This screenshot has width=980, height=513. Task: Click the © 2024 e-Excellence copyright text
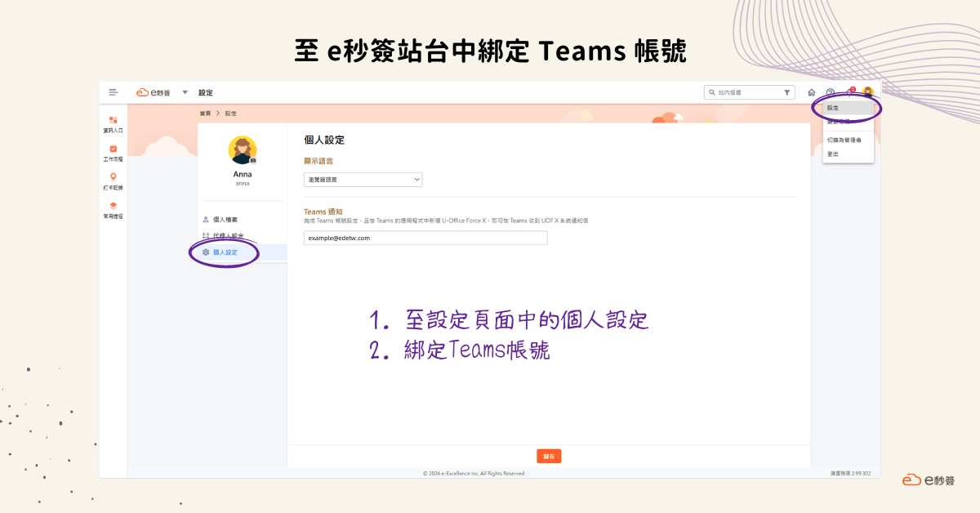click(474, 474)
